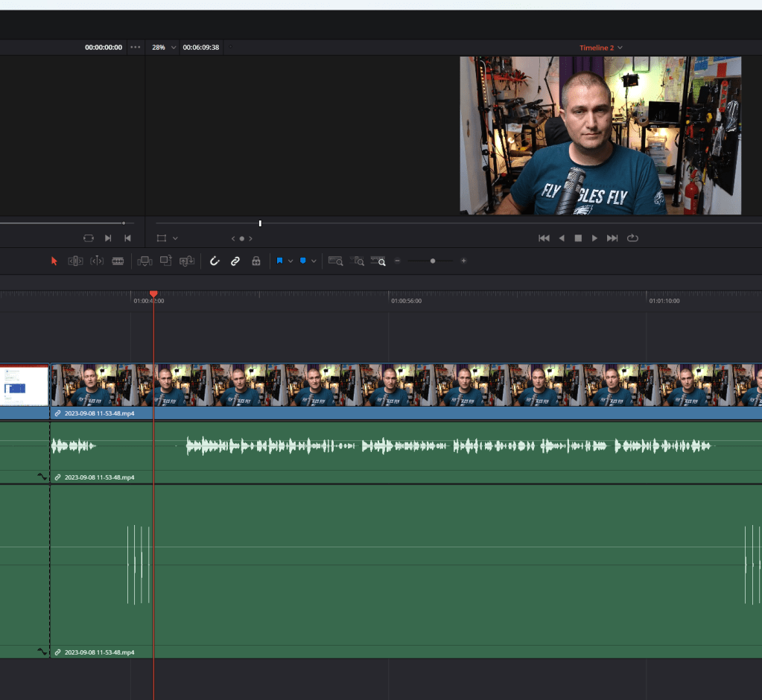Click the Custom Zoom icon
Screen dimensions: 762x700
[x=378, y=261]
